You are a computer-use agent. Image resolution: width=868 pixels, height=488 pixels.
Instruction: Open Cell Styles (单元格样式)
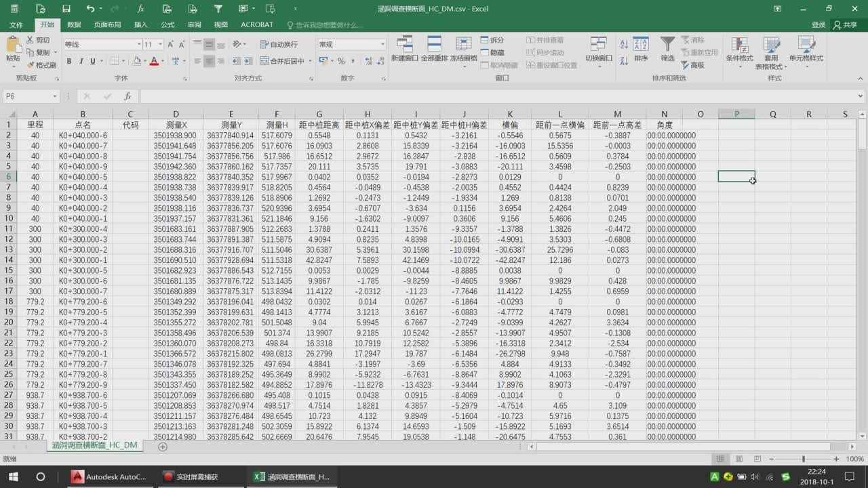pyautogui.click(x=806, y=51)
